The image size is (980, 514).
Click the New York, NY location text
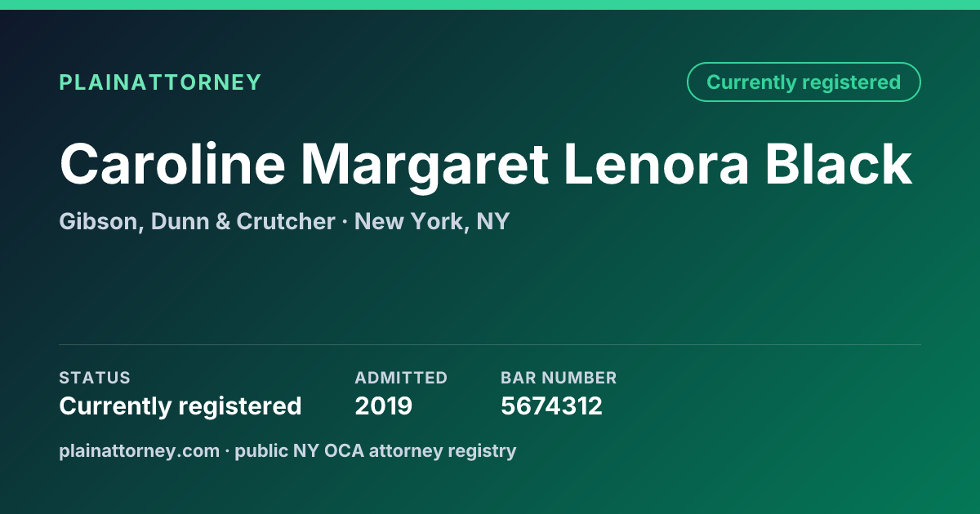pos(432,222)
